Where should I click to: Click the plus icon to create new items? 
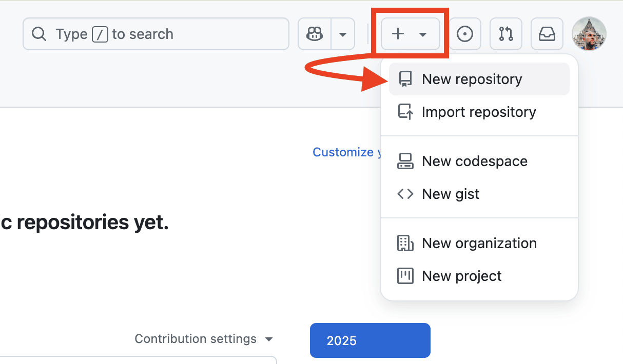(397, 34)
